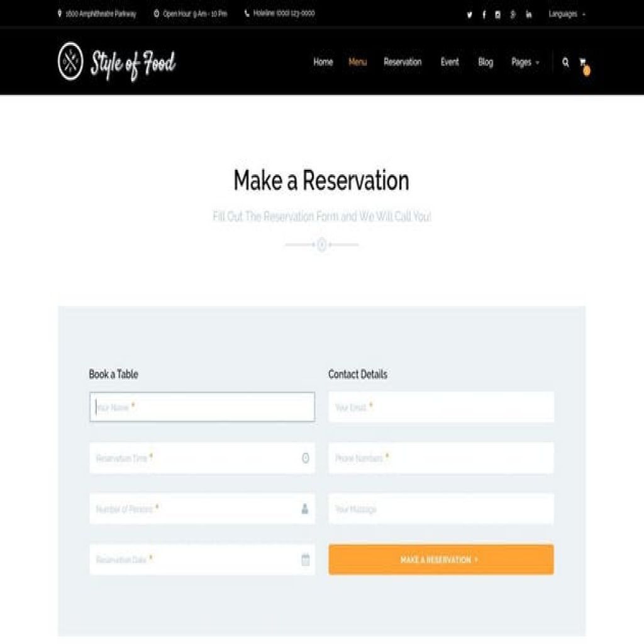
Task: Click the search magnifier icon
Action: [x=565, y=62]
